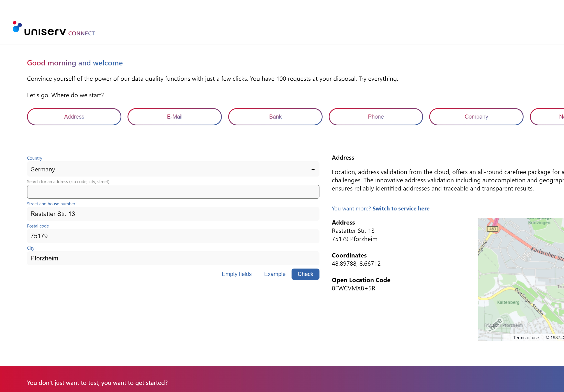Open the Switch to service here link
The image size is (564, 392).
coord(401,208)
